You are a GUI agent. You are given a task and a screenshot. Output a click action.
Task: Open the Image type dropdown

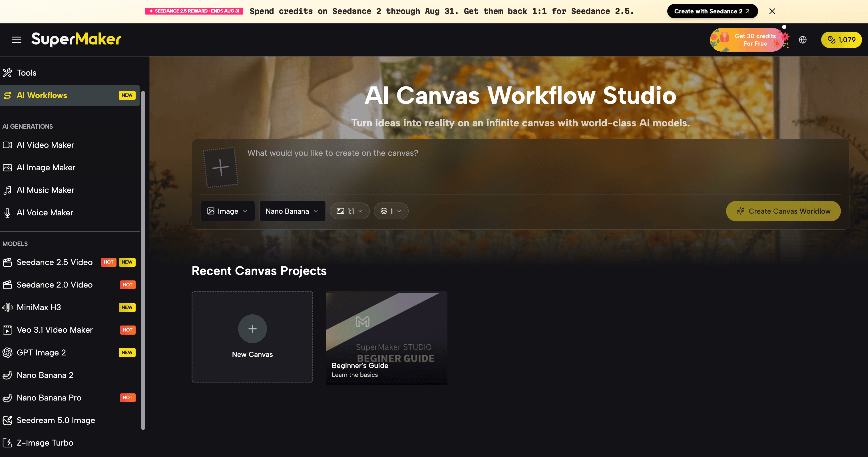(x=228, y=211)
